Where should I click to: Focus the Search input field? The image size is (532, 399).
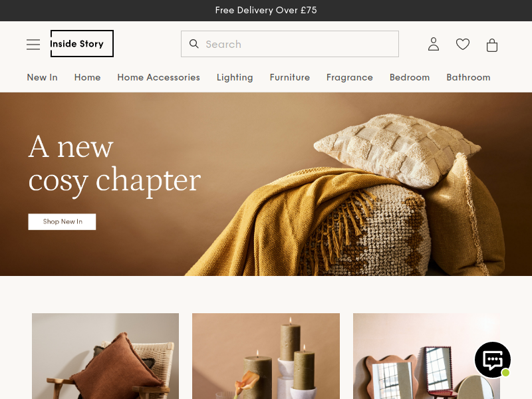290,44
